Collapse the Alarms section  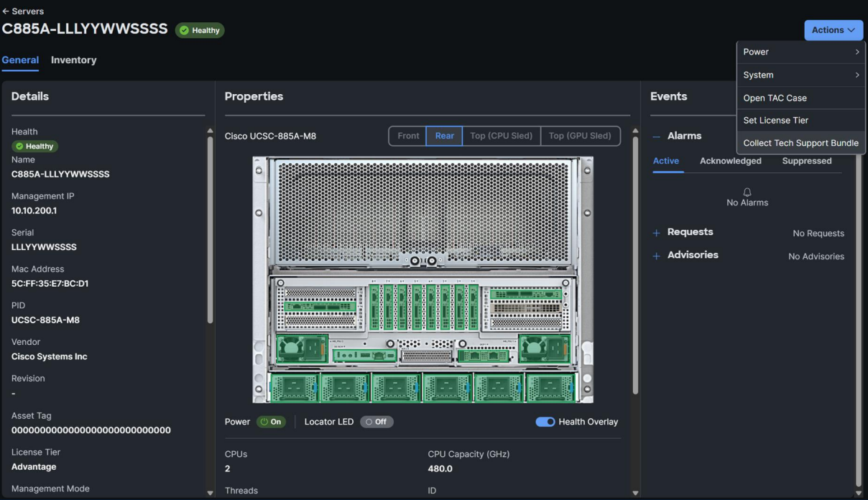click(x=656, y=136)
